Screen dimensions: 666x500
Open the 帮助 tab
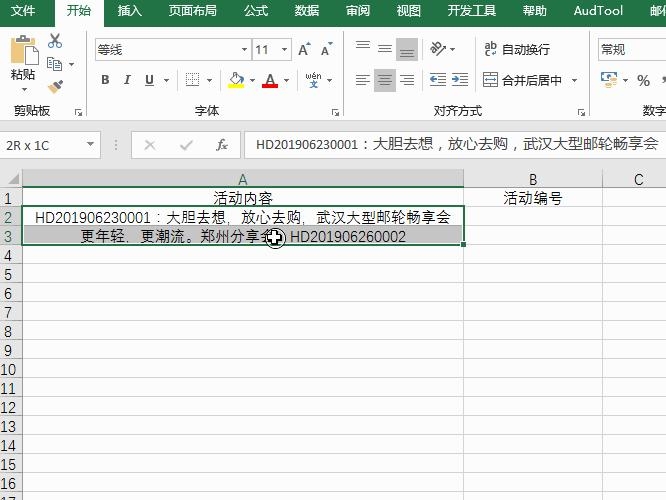pyautogui.click(x=534, y=11)
